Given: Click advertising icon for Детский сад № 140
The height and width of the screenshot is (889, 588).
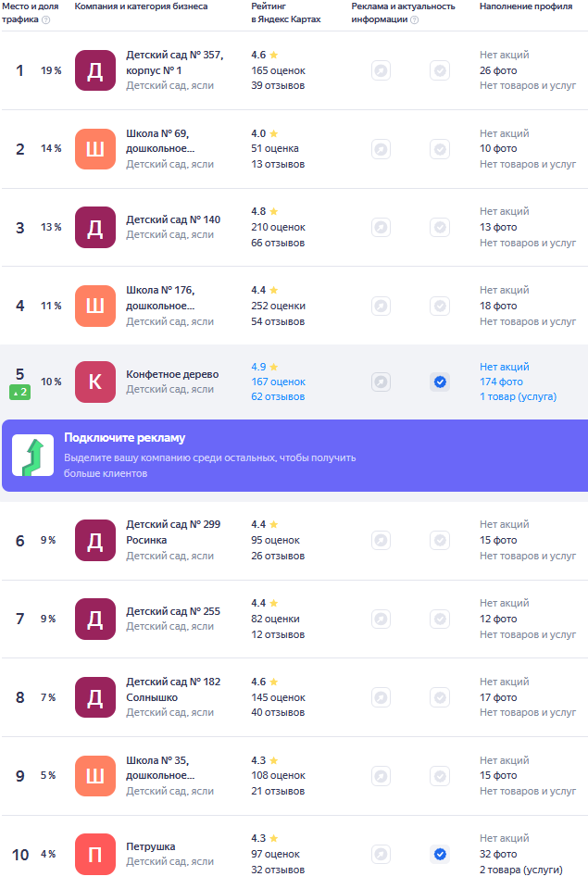Looking at the screenshot, I should click(381, 227).
